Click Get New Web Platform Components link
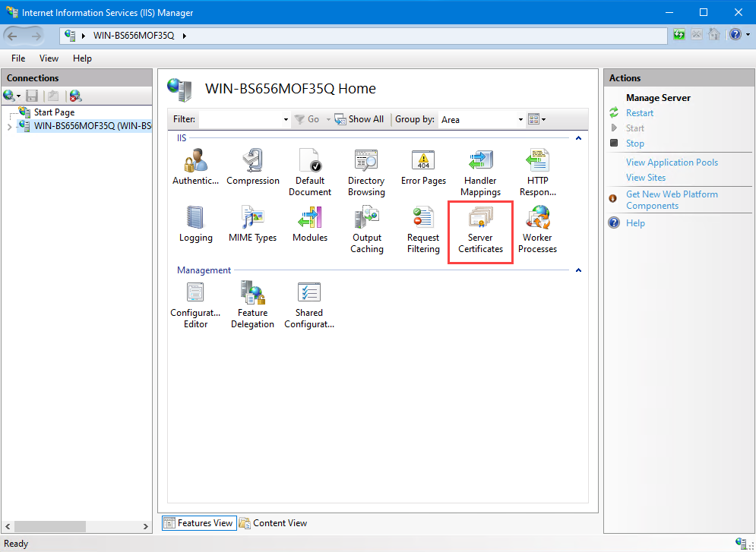The width and height of the screenshot is (756, 552). pyautogui.click(x=672, y=200)
